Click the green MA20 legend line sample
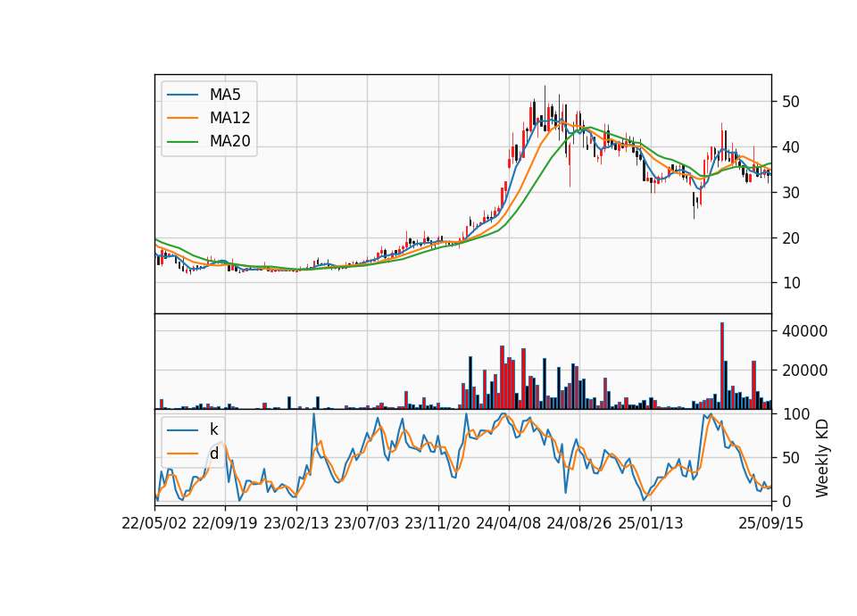Image resolution: width=857 pixels, height=616 pixels. tap(182, 142)
